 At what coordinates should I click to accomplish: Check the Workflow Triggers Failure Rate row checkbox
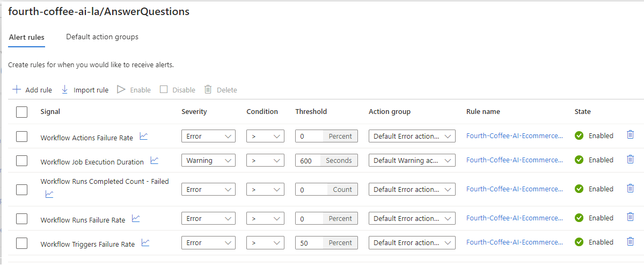click(x=21, y=243)
